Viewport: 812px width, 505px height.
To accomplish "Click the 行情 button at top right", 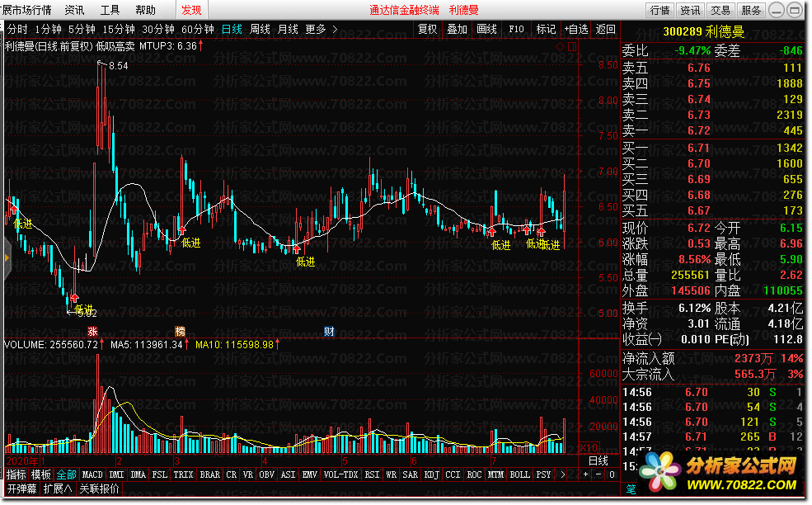I will (x=659, y=10).
